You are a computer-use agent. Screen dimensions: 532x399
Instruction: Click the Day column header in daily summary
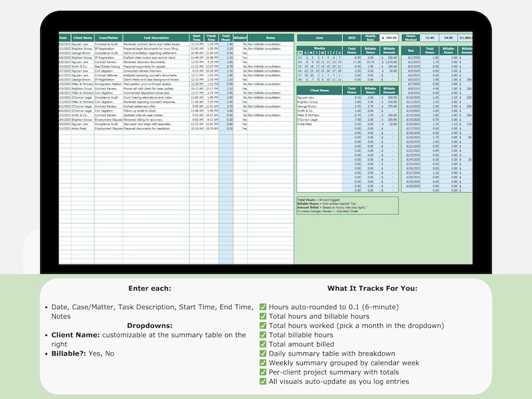(x=411, y=50)
